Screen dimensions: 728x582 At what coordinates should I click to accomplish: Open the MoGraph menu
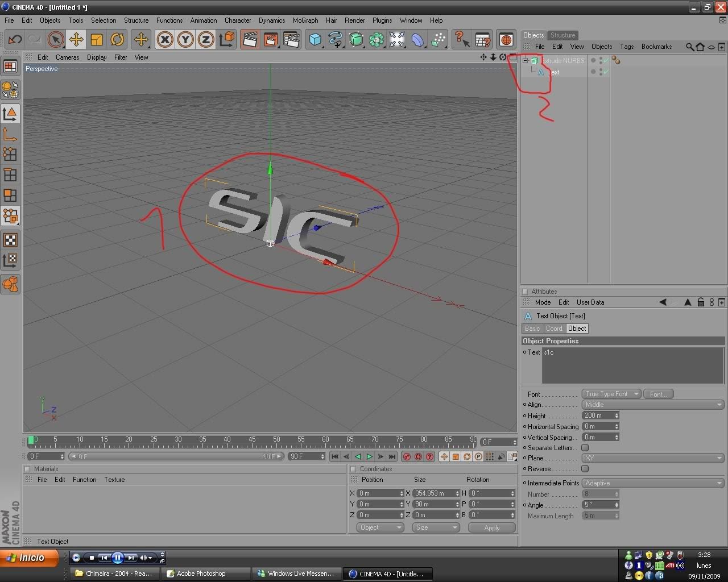tap(305, 20)
